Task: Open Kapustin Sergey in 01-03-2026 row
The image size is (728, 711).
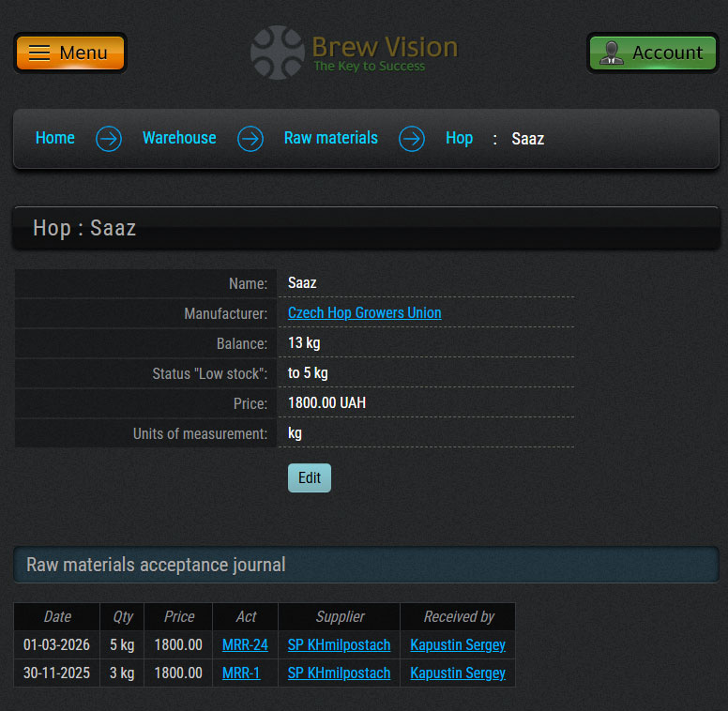Action: coord(458,645)
